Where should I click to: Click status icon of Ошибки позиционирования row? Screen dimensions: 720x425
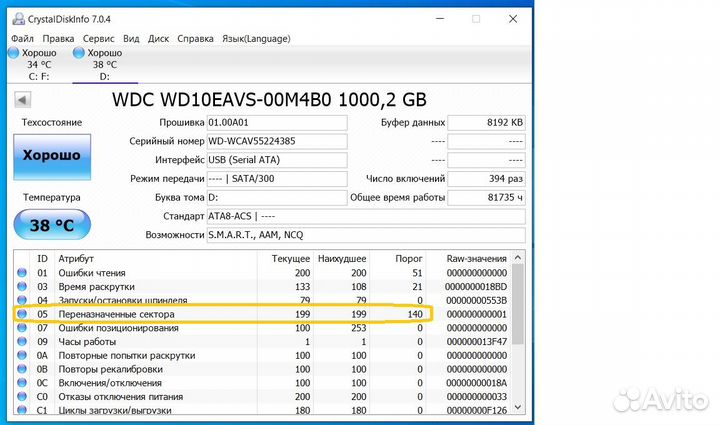[22, 328]
